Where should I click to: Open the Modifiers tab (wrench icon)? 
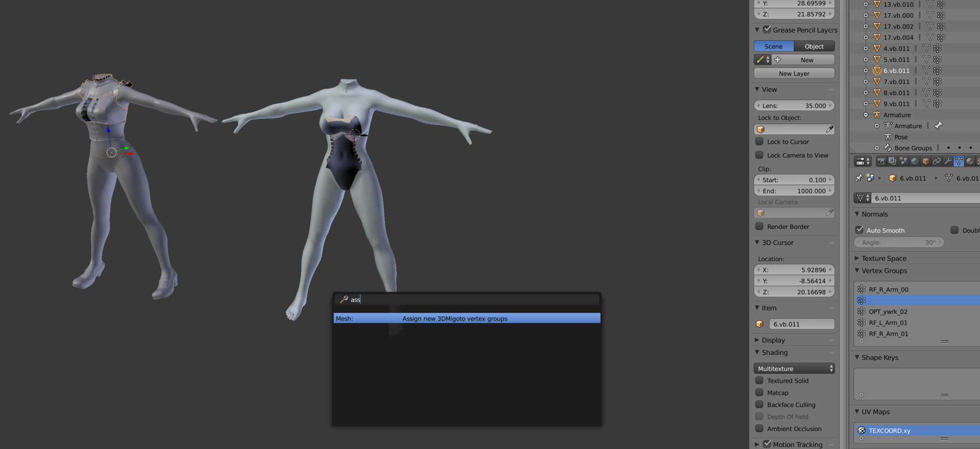click(948, 161)
